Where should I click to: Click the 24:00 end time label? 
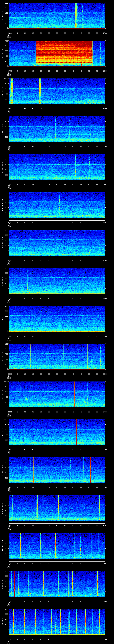click(x=105, y=298)
